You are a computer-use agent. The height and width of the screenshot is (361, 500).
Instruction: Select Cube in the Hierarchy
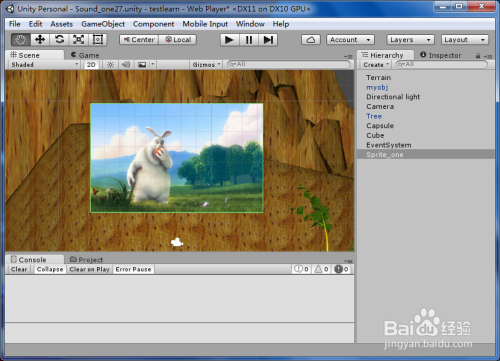pyautogui.click(x=426, y=135)
